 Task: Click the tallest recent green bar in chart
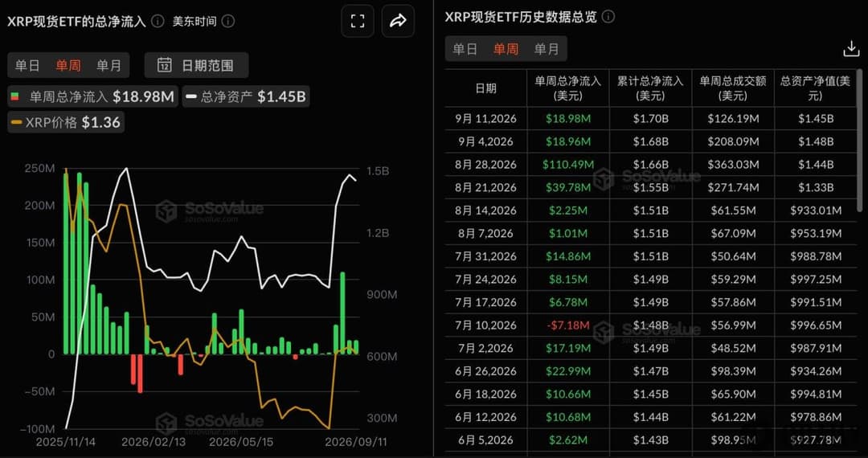pos(342,313)
